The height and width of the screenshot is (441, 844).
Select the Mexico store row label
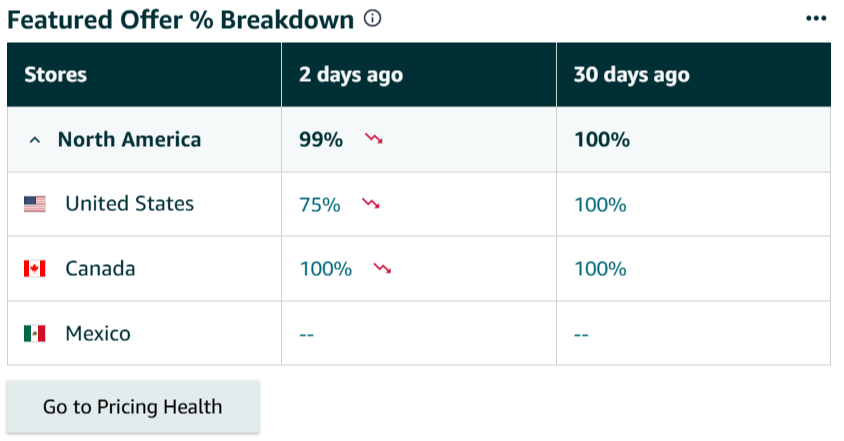click(x=98, y=333)
